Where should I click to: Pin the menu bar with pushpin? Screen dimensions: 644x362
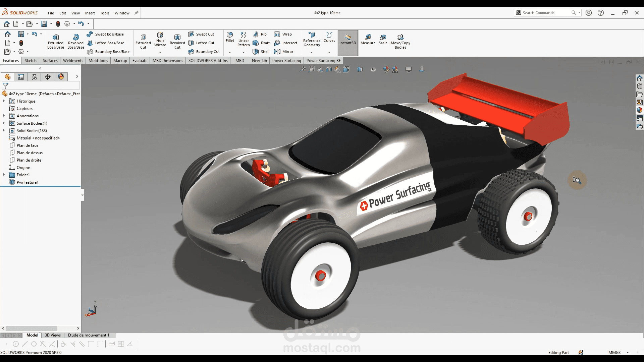point(137,13)
